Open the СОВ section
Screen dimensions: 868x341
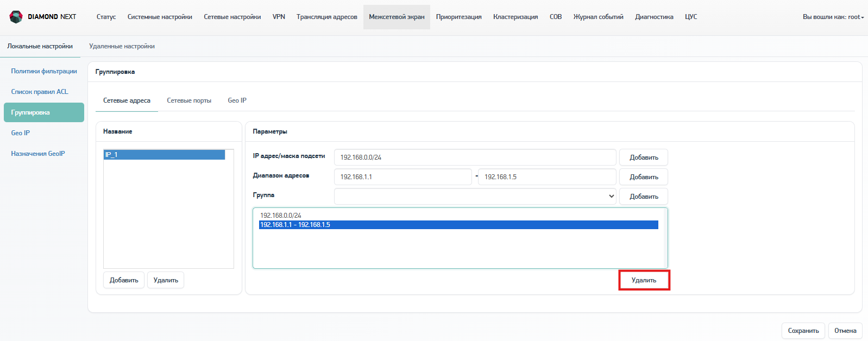coord(556,17)
